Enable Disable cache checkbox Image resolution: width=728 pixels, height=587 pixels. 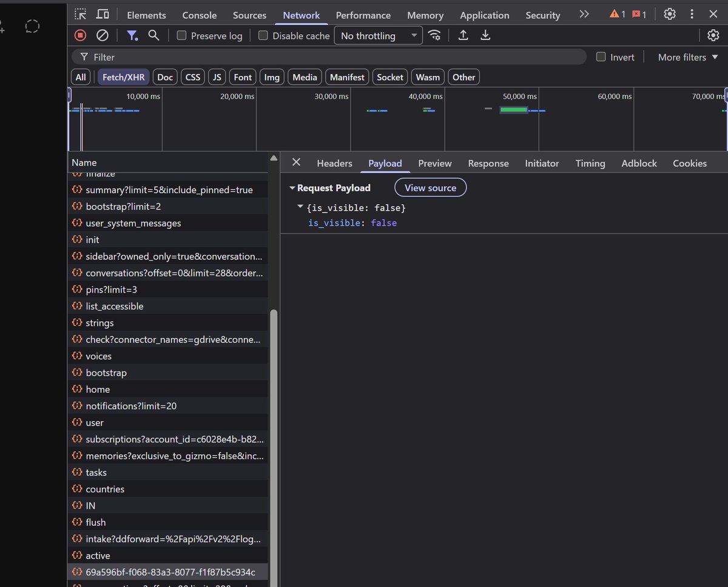(x=263, y=36)
